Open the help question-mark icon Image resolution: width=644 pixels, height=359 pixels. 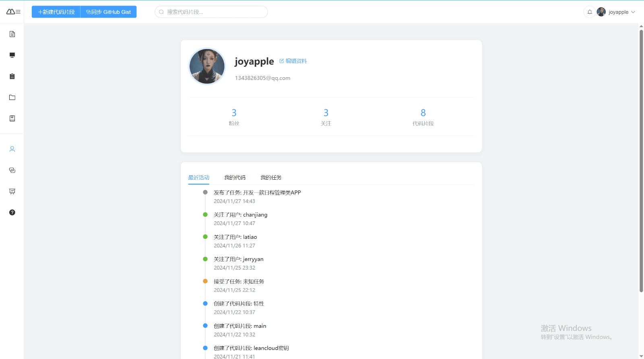click(12, 213)
